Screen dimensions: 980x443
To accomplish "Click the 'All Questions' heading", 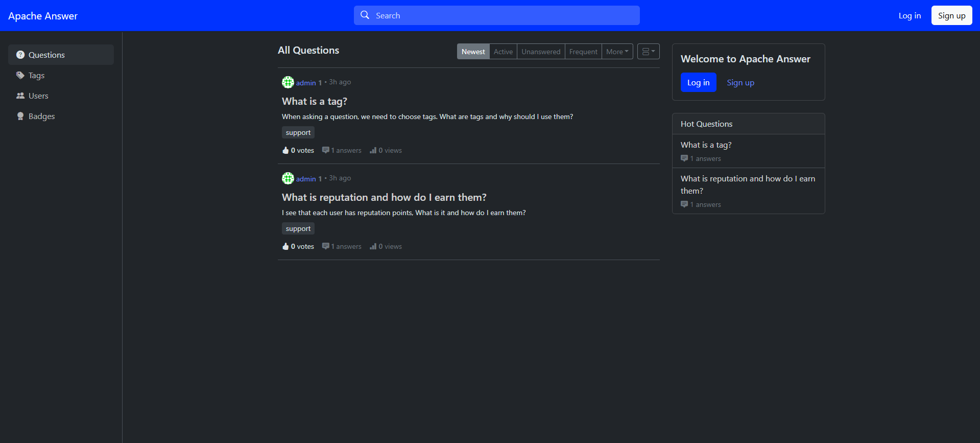I will click(x=308, y=50).
